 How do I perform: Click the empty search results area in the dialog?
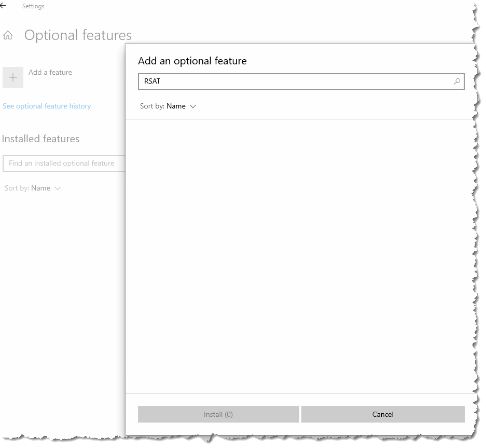tap(300, 256)
